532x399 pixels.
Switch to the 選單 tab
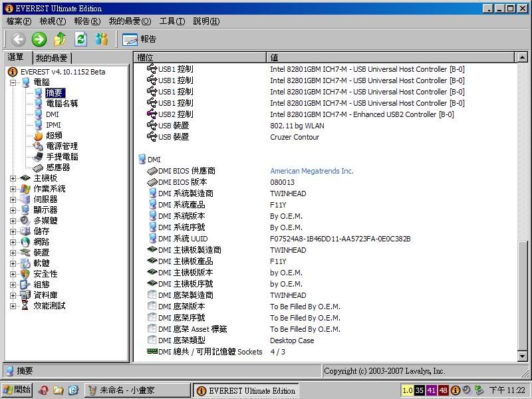(16, 57)
